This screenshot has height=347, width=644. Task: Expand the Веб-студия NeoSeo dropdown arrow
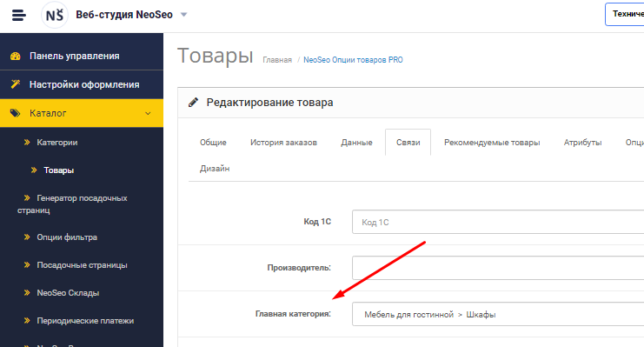click(184, 15)
